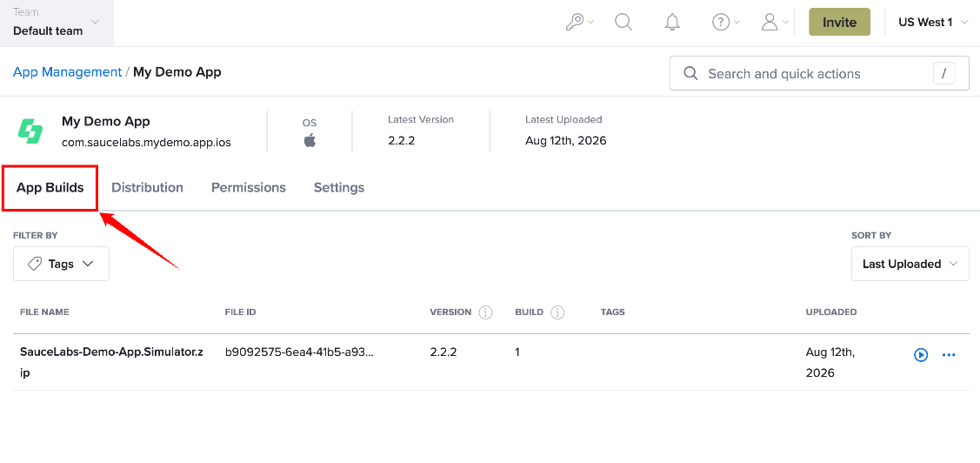Switch to the App Builds tab
The width and height of the screenshot is (980, 463).
pos(50,188)
